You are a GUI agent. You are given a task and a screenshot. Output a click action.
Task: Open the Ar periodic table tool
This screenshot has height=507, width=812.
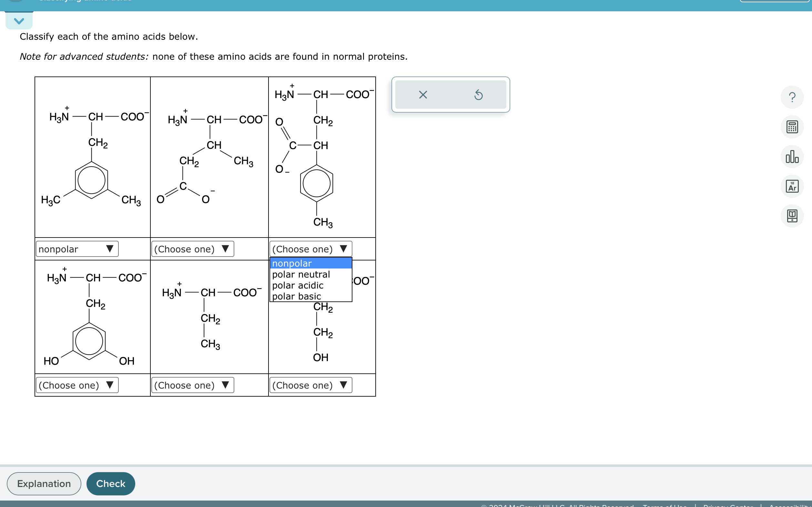[x=793, y=186]
